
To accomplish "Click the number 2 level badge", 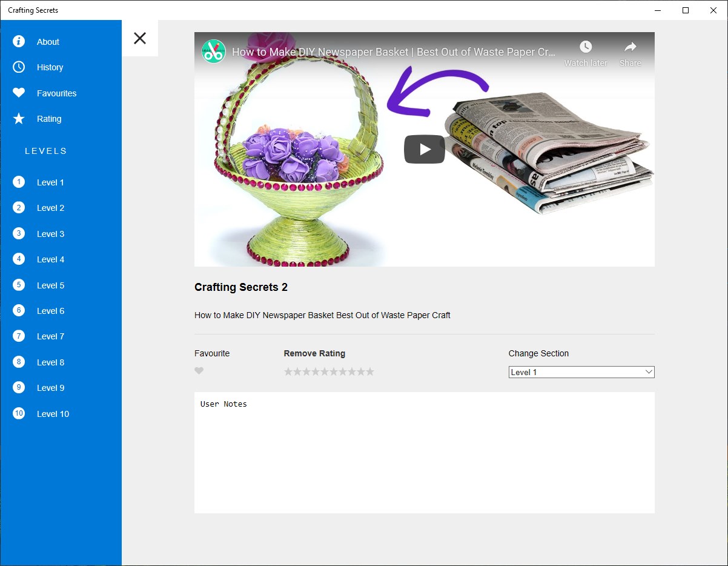I will (x=19, y=207).
